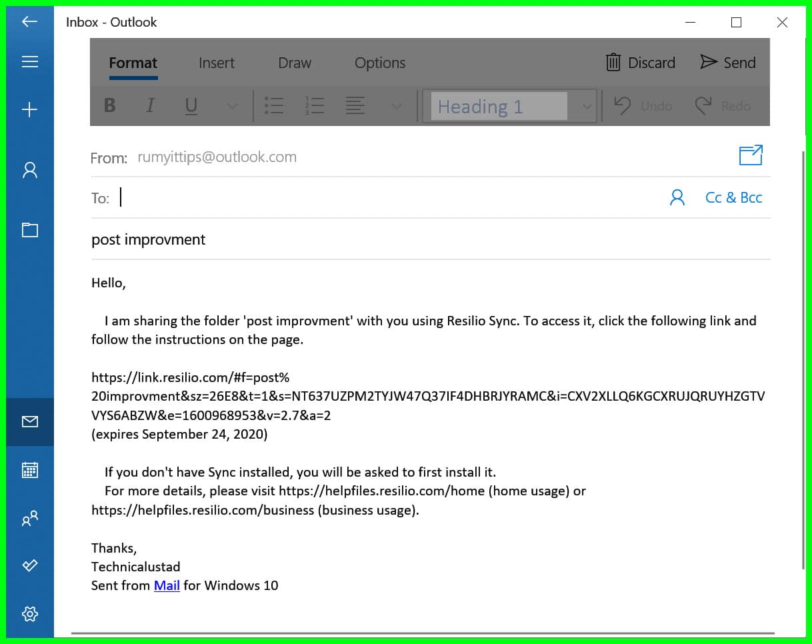Expand paragraph formatting options chevron

click(397, 106)
